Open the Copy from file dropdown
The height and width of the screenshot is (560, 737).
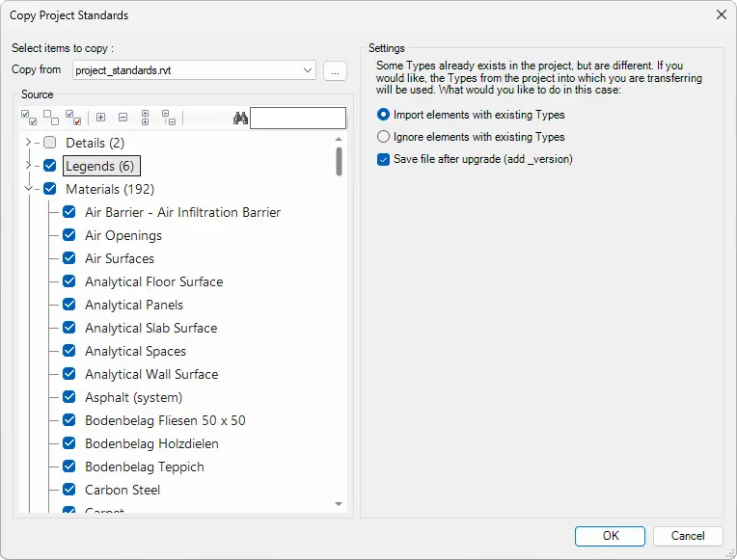(308, 70)
